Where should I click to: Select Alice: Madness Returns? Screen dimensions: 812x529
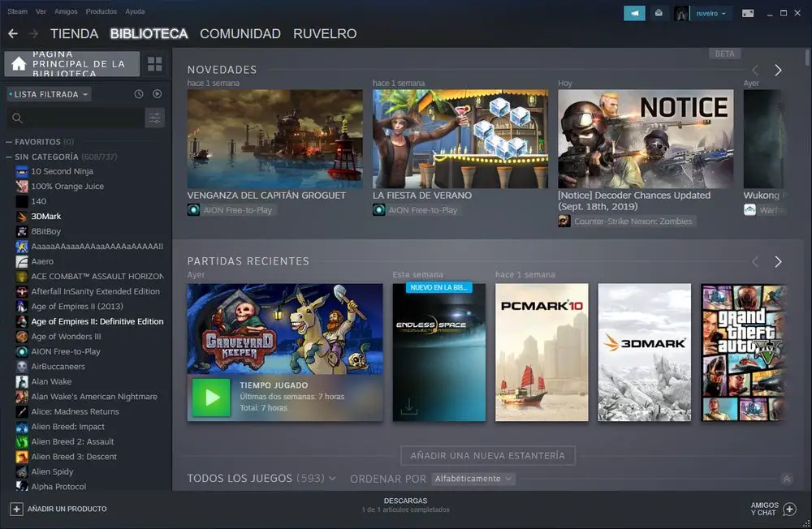click(75, 411)
